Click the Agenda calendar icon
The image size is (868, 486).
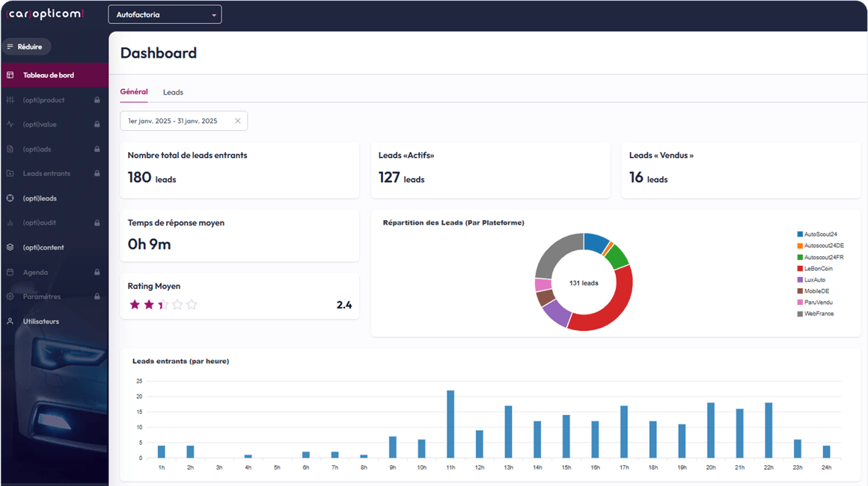point(10,272)
